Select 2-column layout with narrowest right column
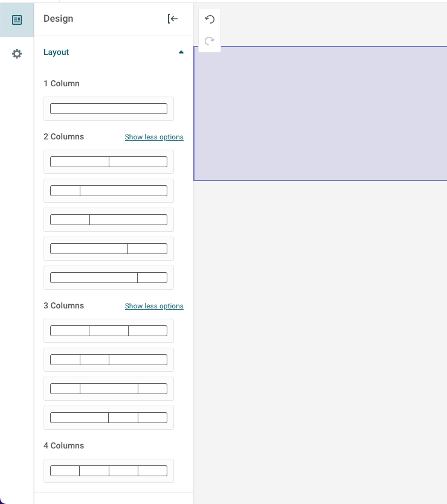 coord(109,278)
